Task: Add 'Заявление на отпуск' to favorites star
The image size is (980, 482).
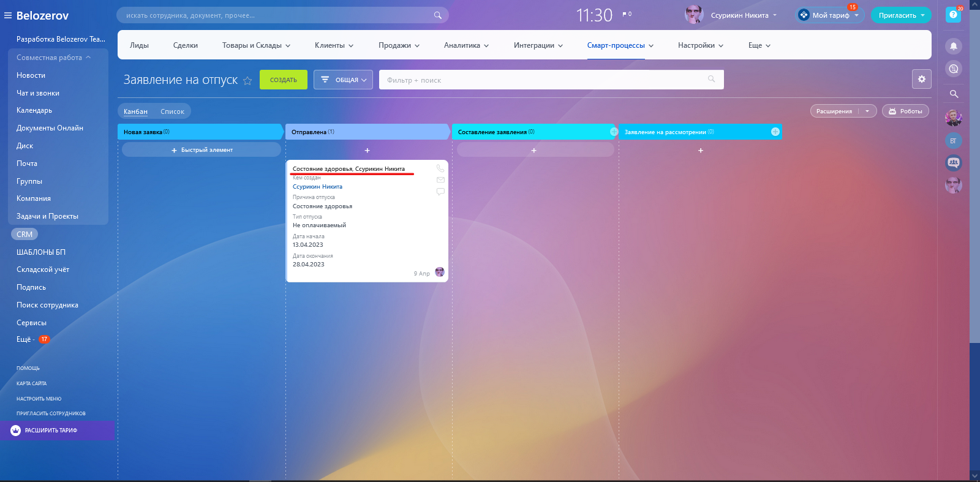Action: 247,80
